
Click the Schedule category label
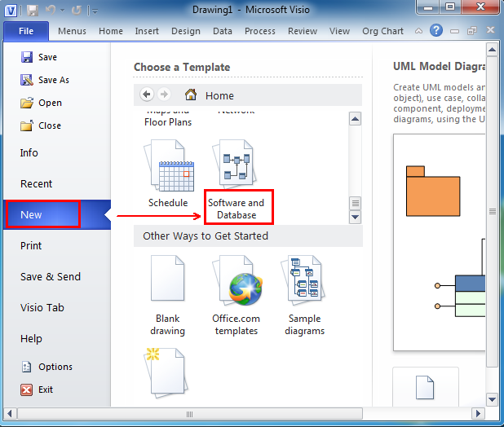(168, 203)
